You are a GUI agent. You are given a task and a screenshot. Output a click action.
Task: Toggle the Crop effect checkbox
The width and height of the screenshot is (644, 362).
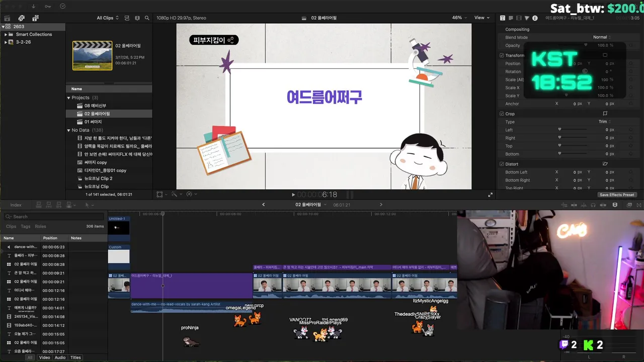coord(502,114)
